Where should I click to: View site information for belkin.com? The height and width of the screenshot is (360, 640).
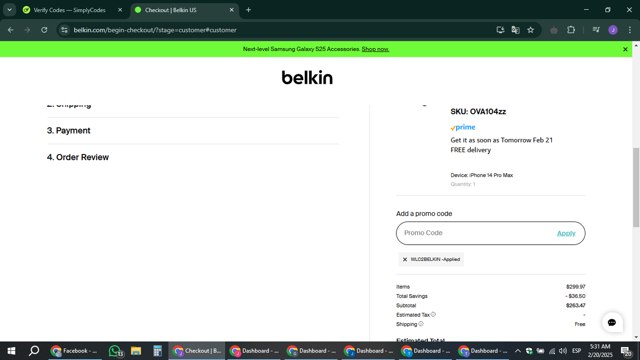point(64,30)
